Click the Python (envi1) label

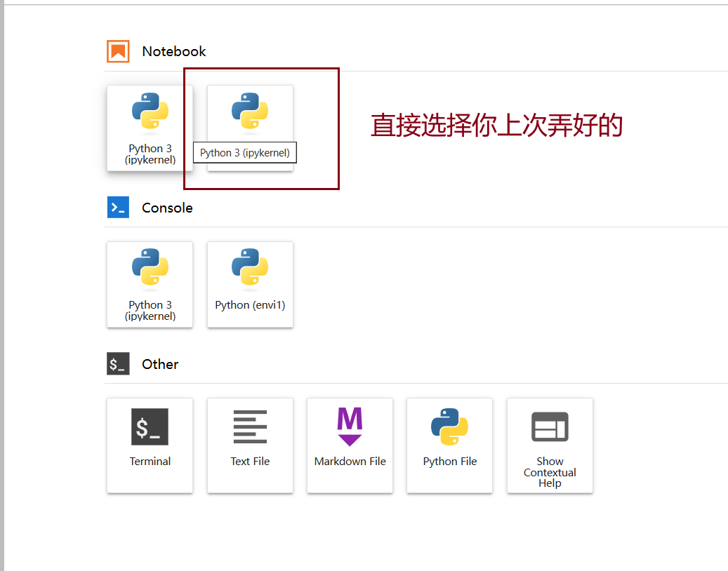click(x=250, y=304)
